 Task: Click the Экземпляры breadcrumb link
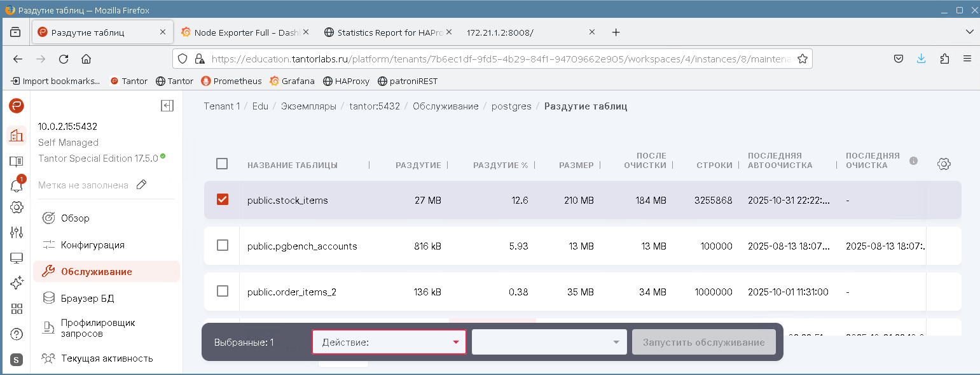(x=308, y=106)
